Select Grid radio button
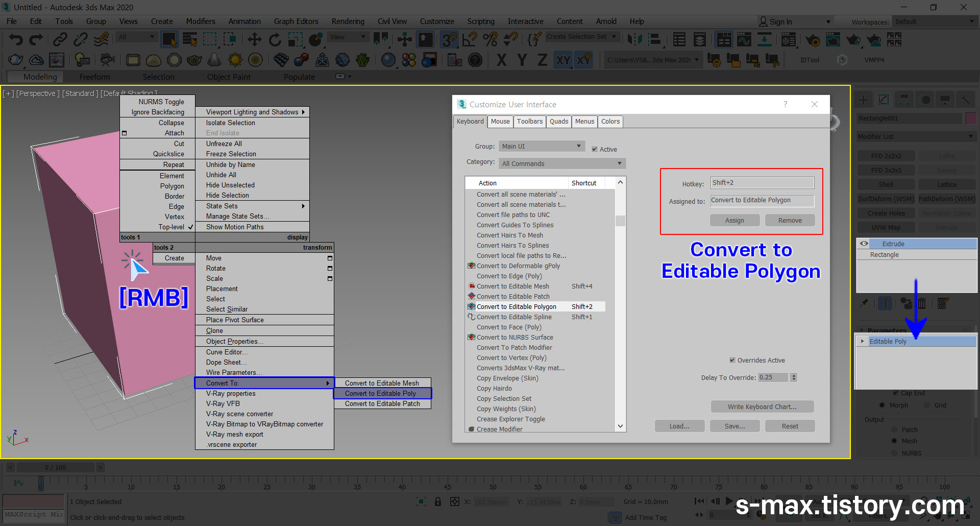980x526 pixels. (x=927, y=405)
